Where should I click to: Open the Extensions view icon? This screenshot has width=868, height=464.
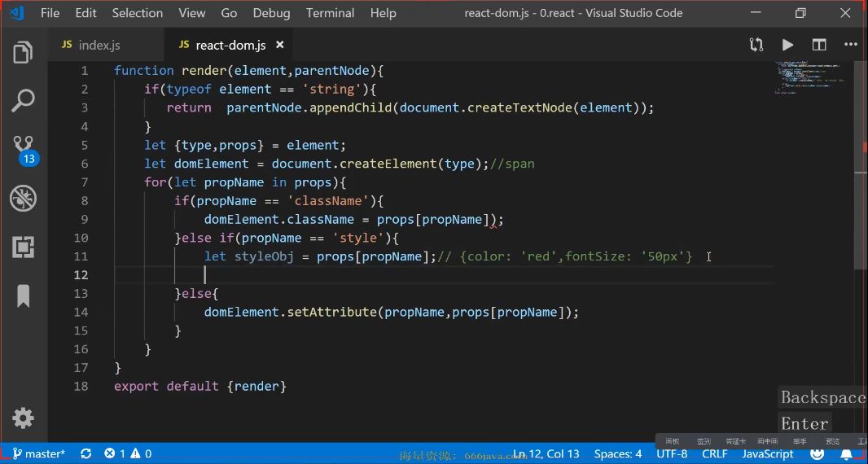(23, 247)
